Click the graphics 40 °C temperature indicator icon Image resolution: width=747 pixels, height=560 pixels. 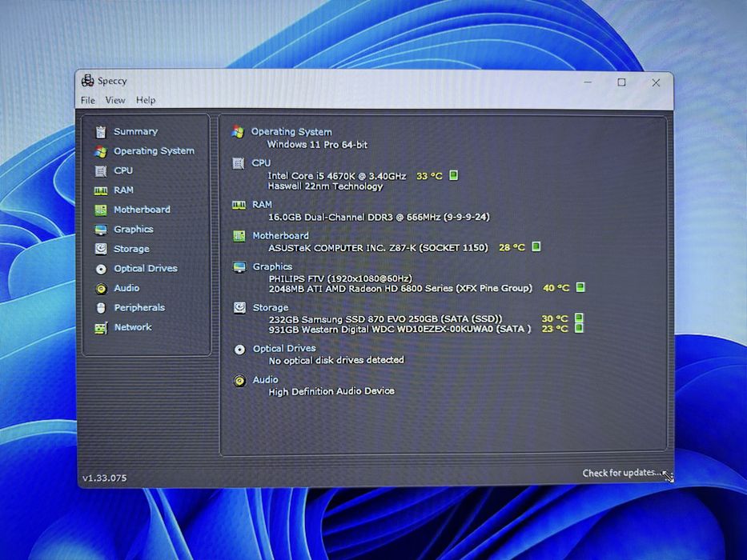click(580, 287)
